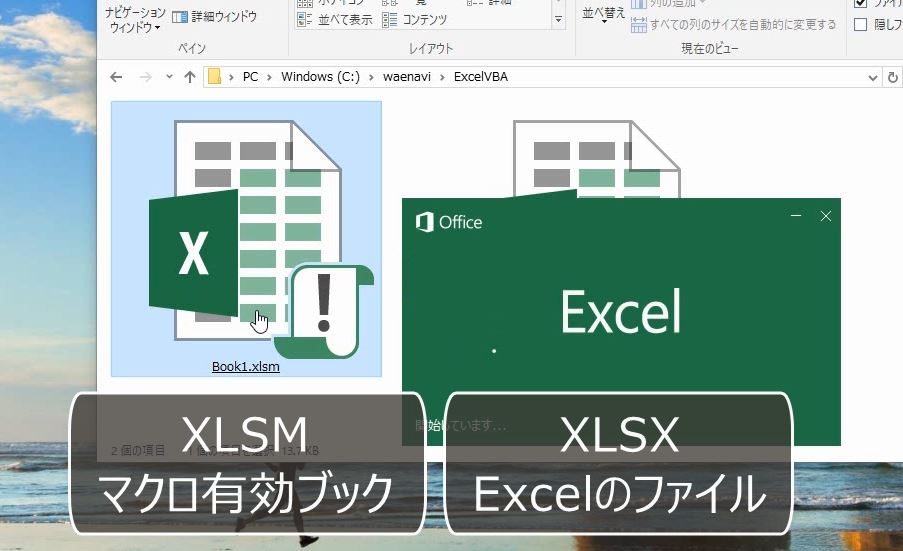This screenshot has width=903, height=551.
Task: Click Office logo on Excel splash
Action: 449,222
